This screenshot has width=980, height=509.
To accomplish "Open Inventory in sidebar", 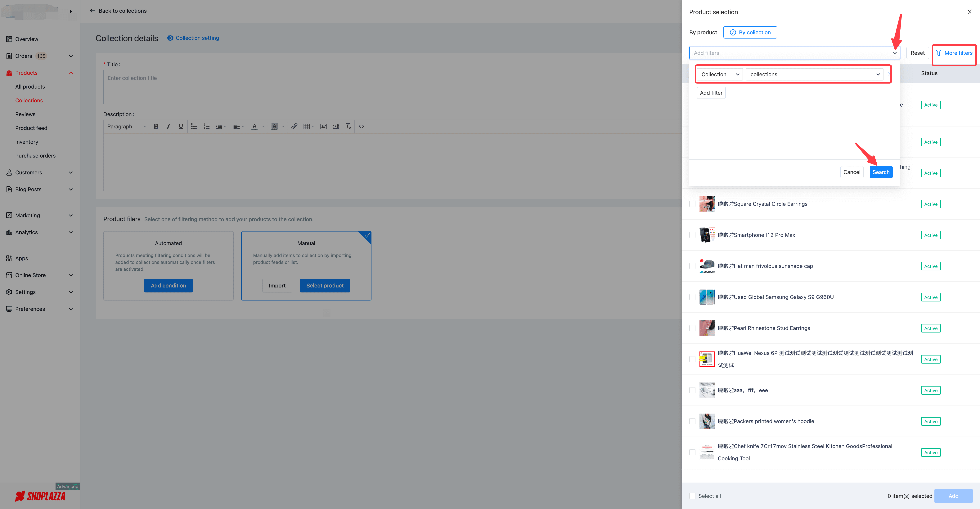I will point(27,142).
